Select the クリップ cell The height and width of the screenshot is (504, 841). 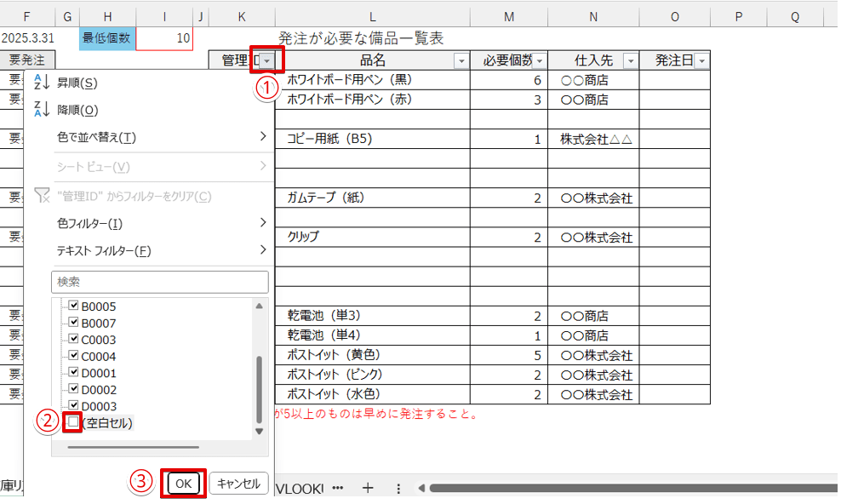373,237
